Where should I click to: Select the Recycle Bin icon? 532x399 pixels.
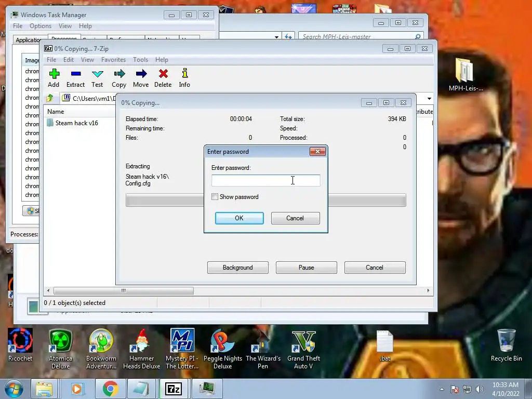[x=506, y=345]
